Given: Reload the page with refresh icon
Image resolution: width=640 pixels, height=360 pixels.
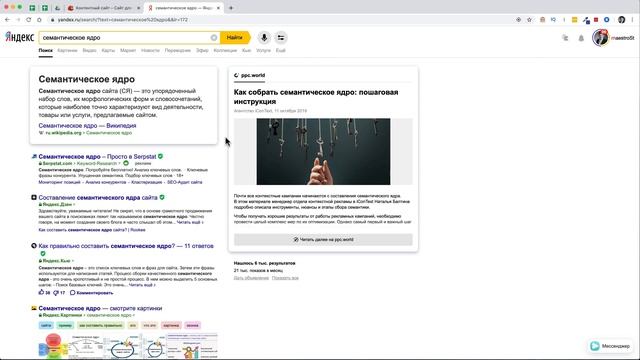Looking at the screenshot, I should [x=29, y=20].
